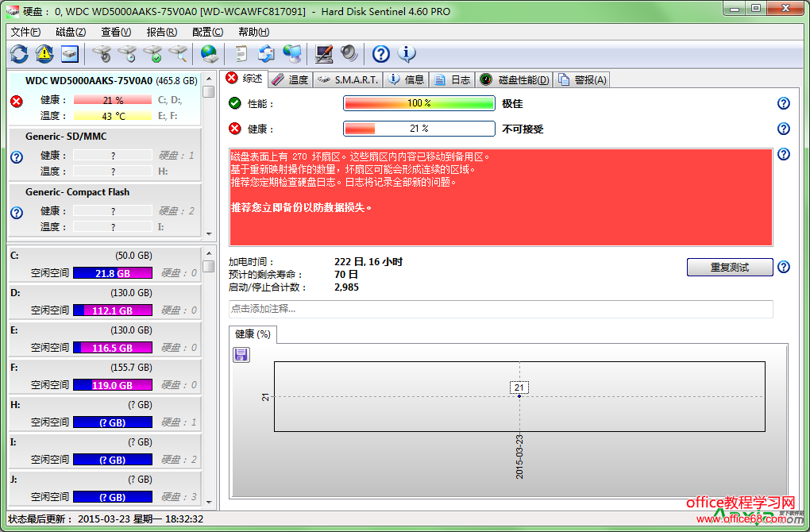Click the globe with monitor network icon

point(292,54)
